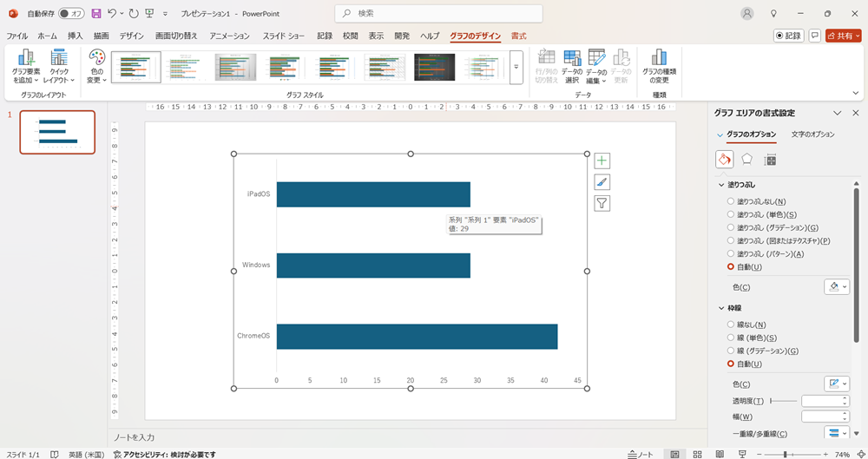
Task: Open クイックレイアウト options
Action: tap(59, 67)
